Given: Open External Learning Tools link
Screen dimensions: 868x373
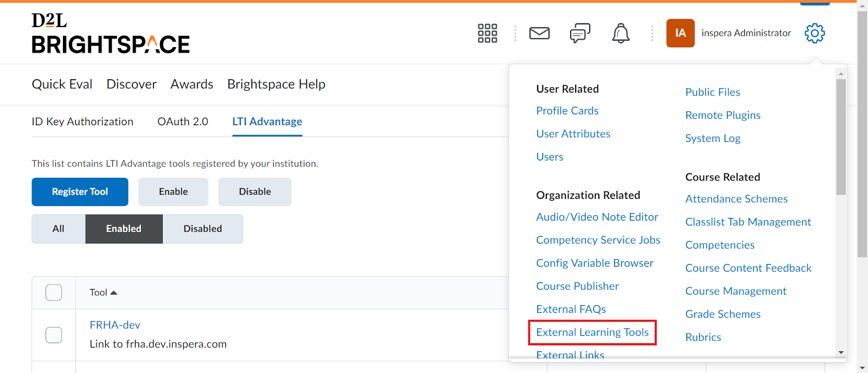Looking at the screenshot, I should click(592, 332).
